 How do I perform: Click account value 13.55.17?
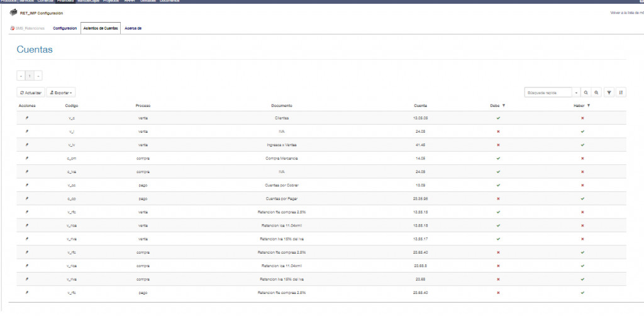coord(421,239)
